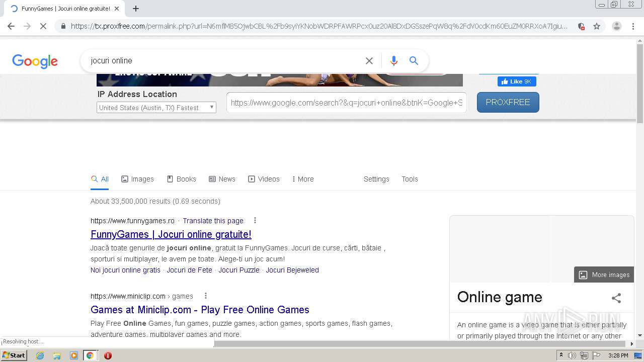644x362 pixels.
Task: Click the padlock site info icon
Action: (x=63, y=26)
